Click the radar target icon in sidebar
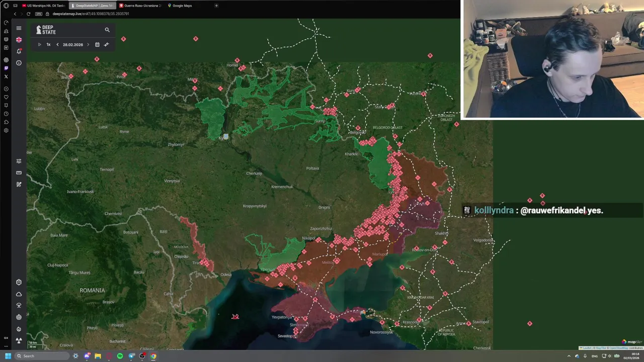This screenshot has width=644, height=362. point(19,317)
